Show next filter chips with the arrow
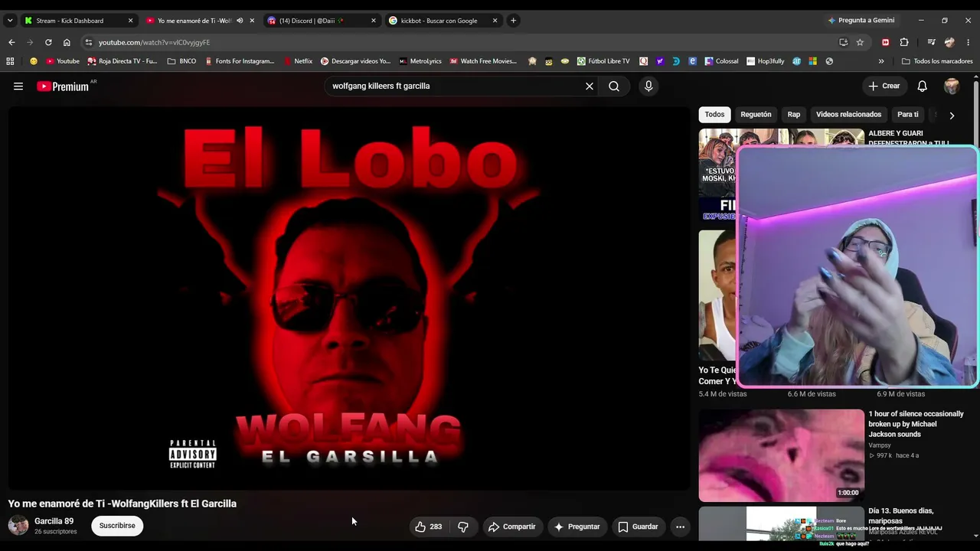Viewport: 980px width, 551px height. pos(952,116)
